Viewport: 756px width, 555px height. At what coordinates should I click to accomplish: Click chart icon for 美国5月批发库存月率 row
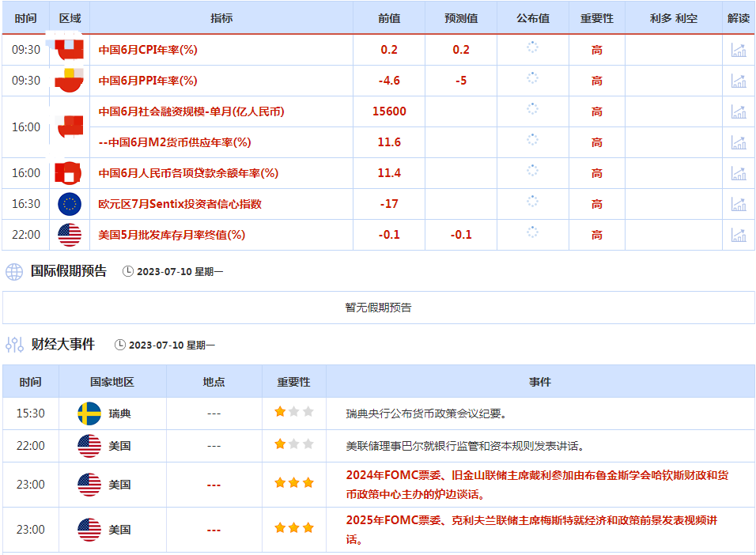pos(739,235)
